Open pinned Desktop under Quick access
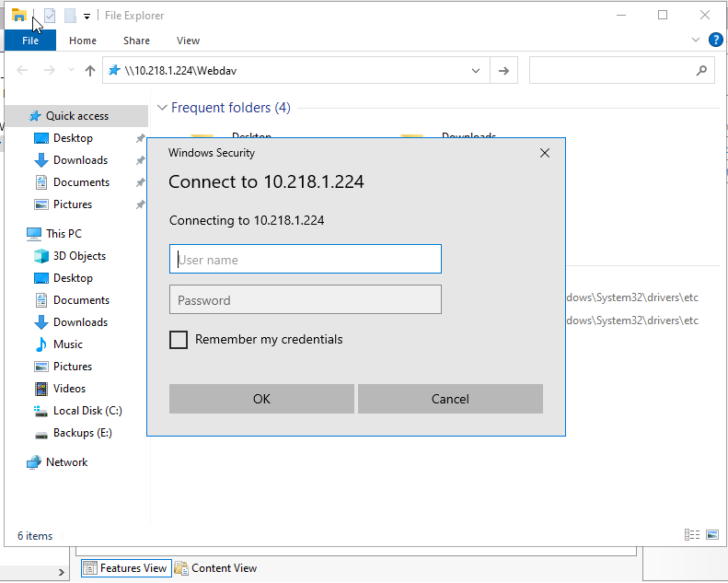This screenshot has width=728, height=583. pos(73,138)
